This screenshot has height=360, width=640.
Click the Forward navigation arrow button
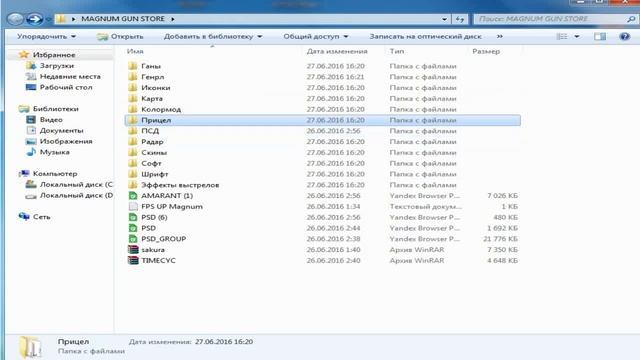34,19
